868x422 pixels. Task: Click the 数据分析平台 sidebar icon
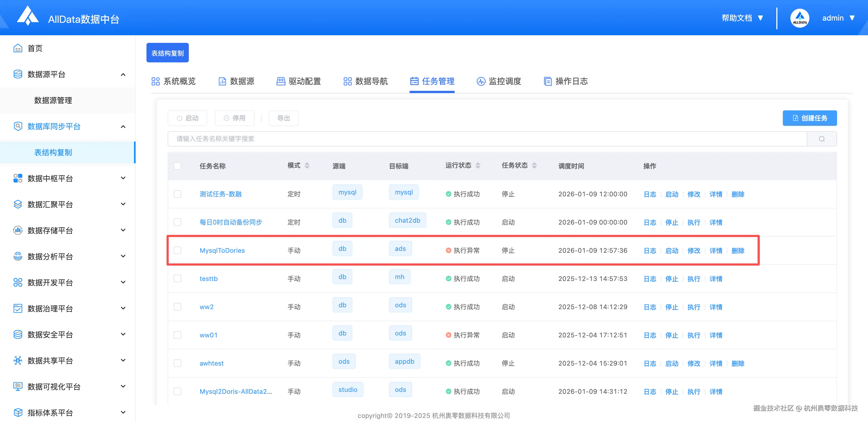coord(18,256)
